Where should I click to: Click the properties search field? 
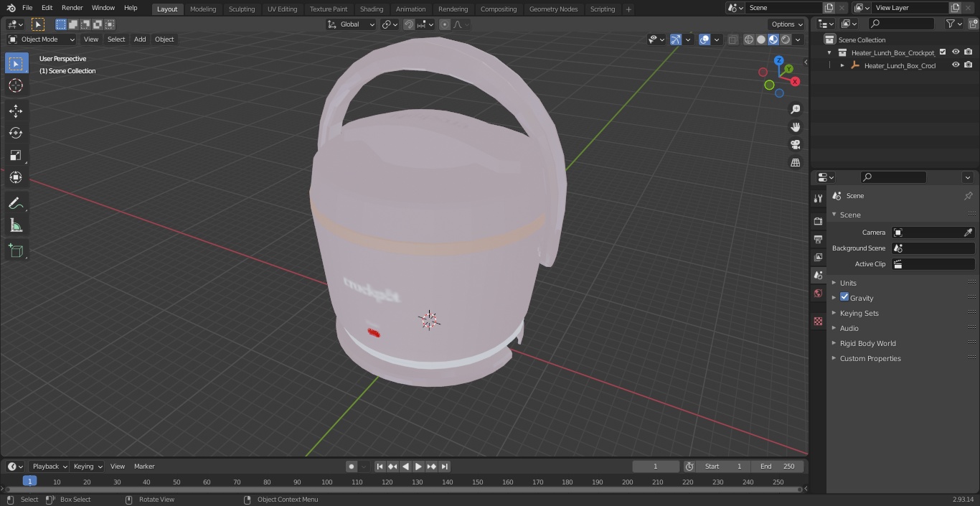(x=893, y=177)
